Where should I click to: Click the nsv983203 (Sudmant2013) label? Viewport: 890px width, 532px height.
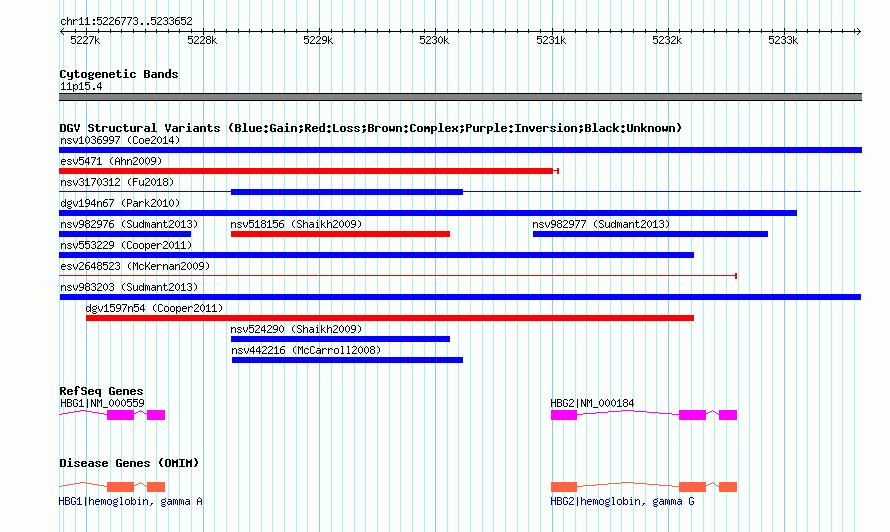pyautogui.click(x=129, y=287)
